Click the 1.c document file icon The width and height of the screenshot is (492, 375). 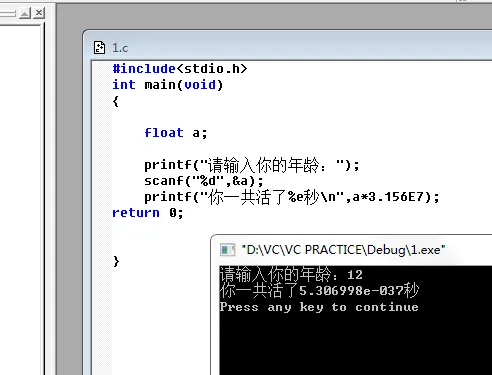point(99,48)
